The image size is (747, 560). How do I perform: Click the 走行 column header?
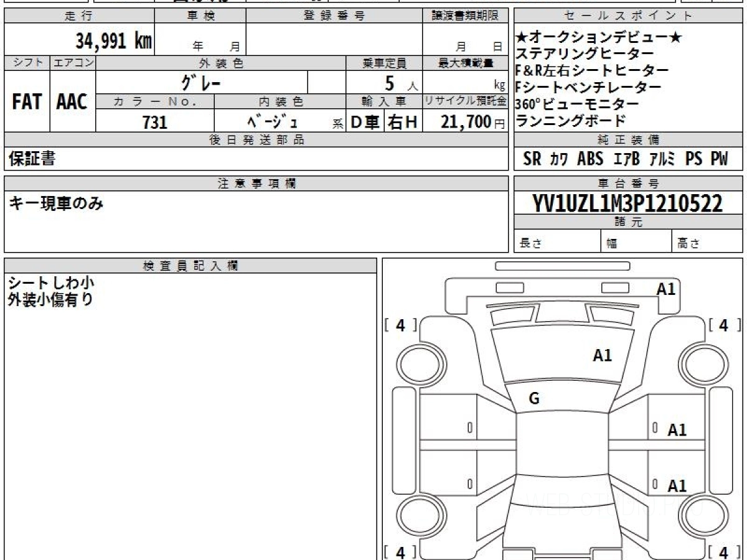(79, 17)
